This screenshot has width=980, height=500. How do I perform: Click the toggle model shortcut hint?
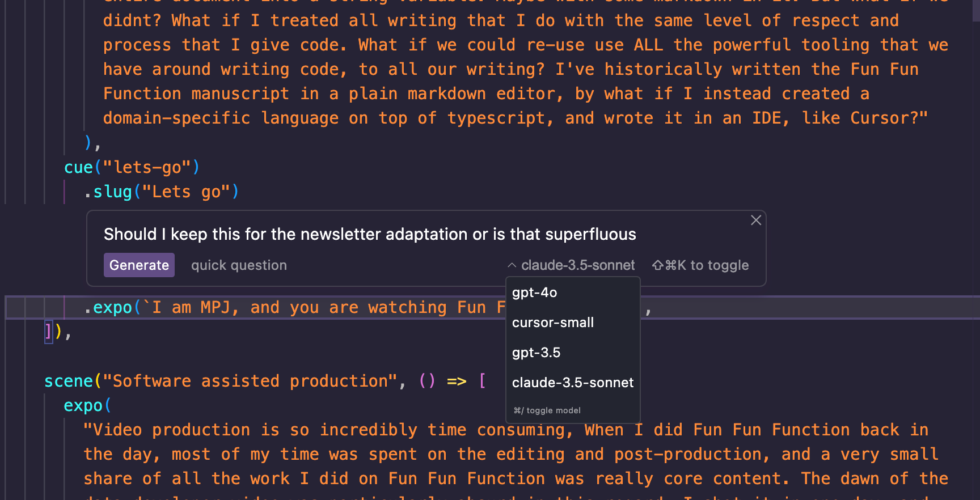click(x=547, y=410)
